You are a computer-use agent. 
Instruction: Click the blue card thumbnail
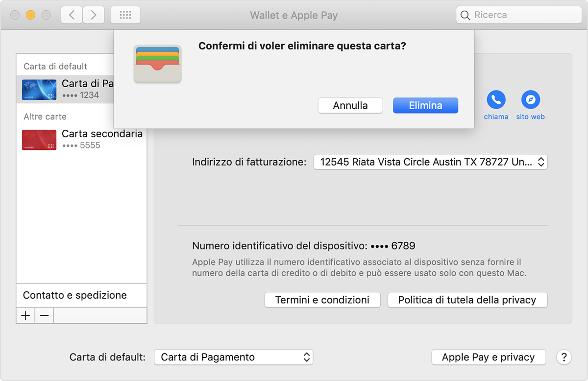[39, 90]
